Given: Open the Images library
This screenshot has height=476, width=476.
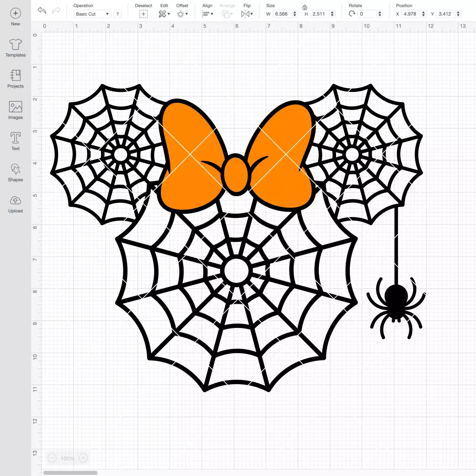Looking at the screenshot, I should point(16,110).
